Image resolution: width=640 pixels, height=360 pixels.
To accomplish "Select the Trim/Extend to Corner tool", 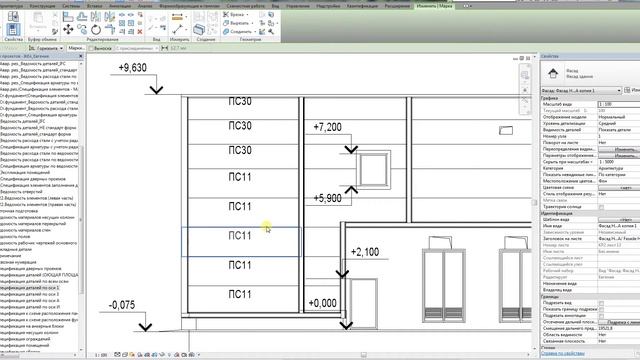I will (111, 29).
